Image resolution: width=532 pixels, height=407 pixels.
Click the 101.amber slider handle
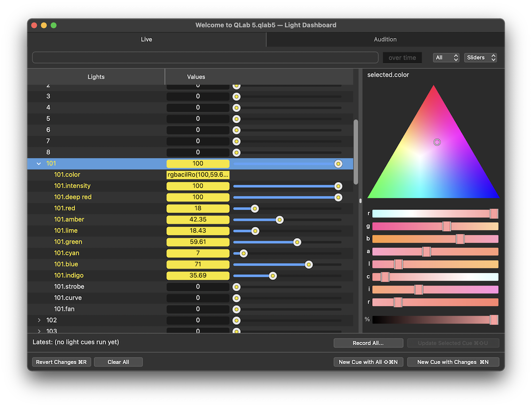[279, 220]
